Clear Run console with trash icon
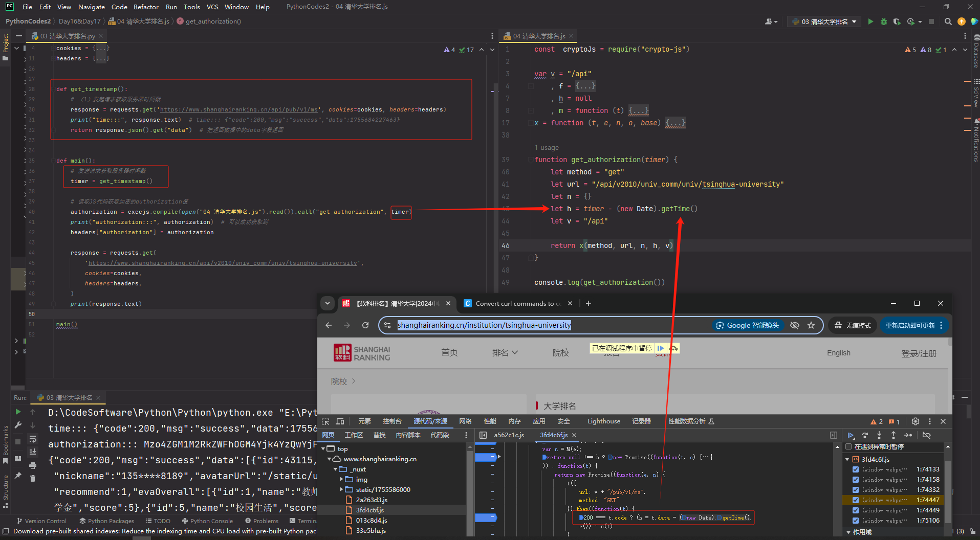Image resolution: width=980 pixels, height=540 pixels. click(33, 478)
